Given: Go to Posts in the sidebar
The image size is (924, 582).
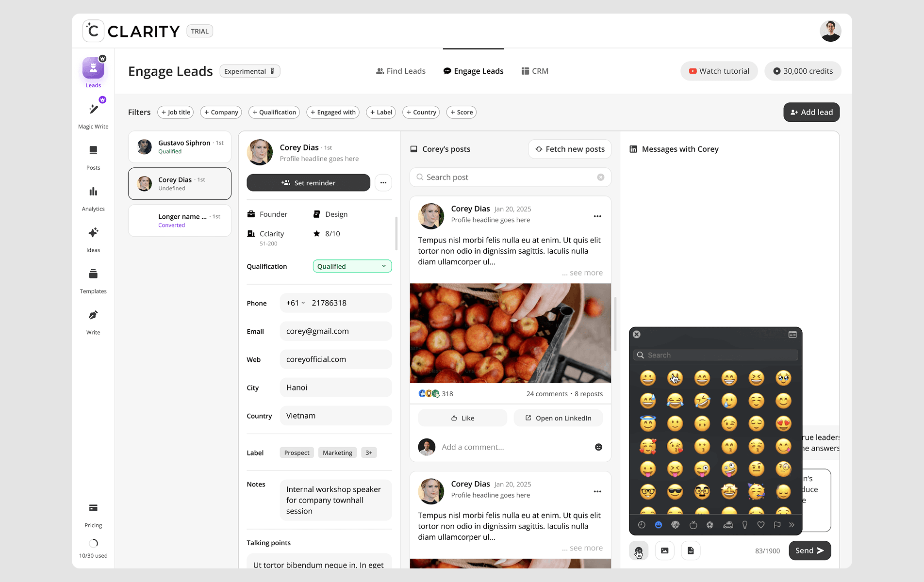Looking at the screenshot, I should tap(93, 158).
